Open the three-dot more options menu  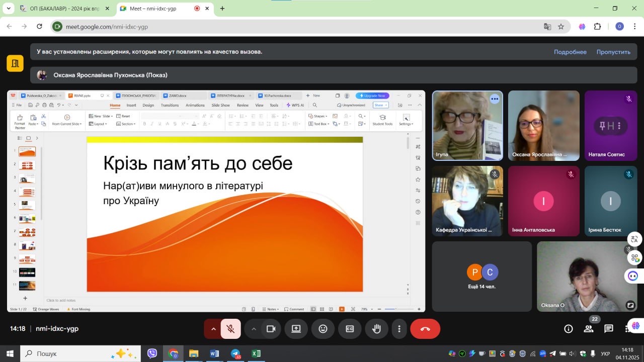pyautogui.click(x=399, y=329)
